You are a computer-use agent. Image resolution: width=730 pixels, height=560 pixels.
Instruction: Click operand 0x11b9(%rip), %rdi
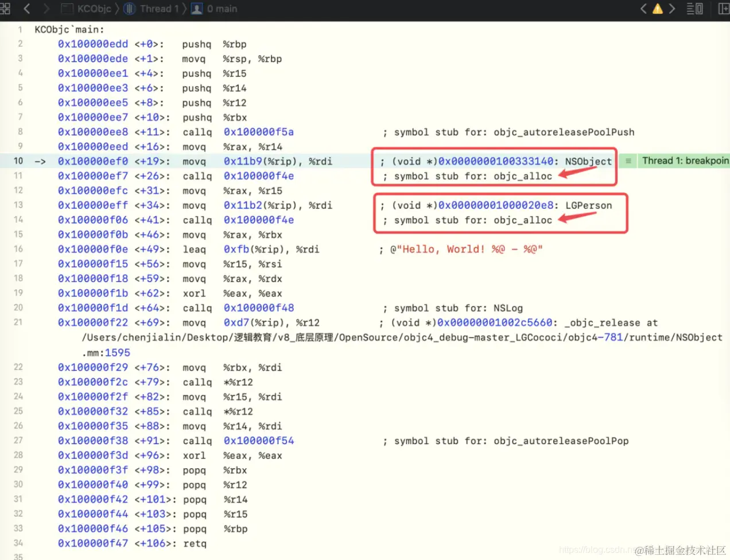278,161
